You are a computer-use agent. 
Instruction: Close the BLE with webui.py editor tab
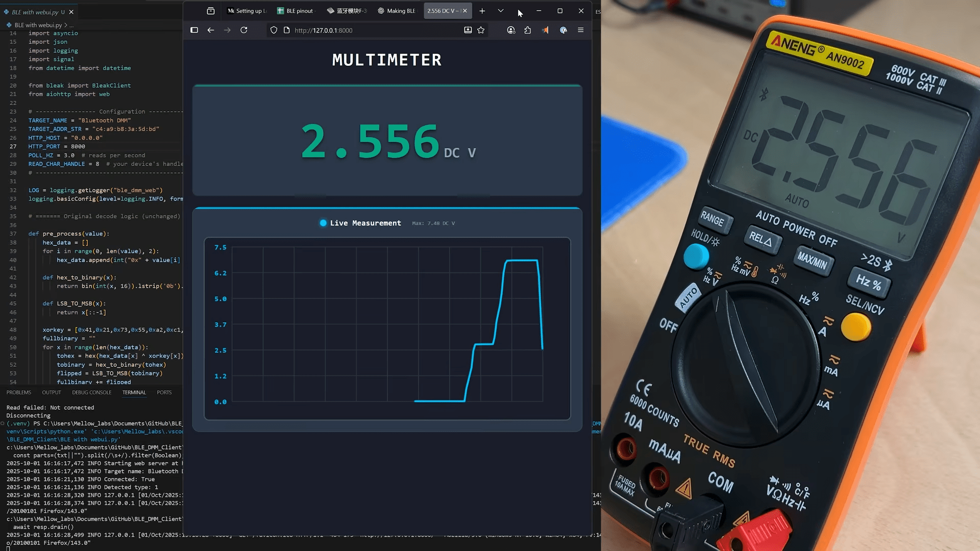(x=71, y=12)
